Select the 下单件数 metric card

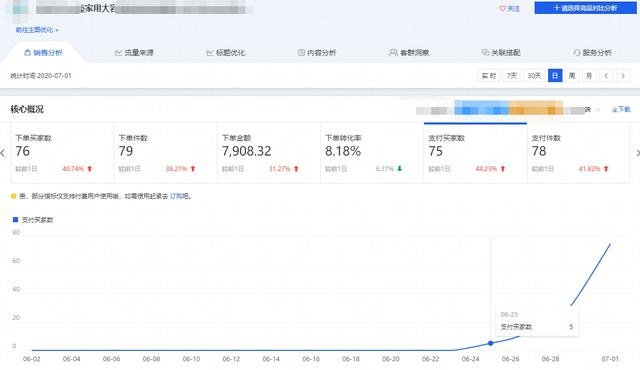point(165,153)
